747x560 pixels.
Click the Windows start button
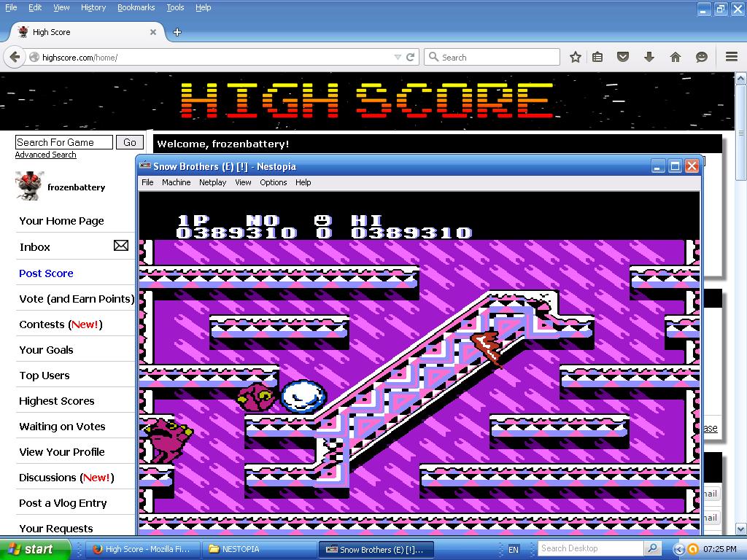[35, 549]
